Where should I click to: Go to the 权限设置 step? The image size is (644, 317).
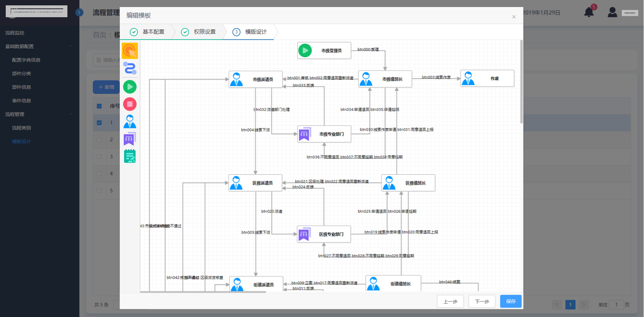coord(199,32)
